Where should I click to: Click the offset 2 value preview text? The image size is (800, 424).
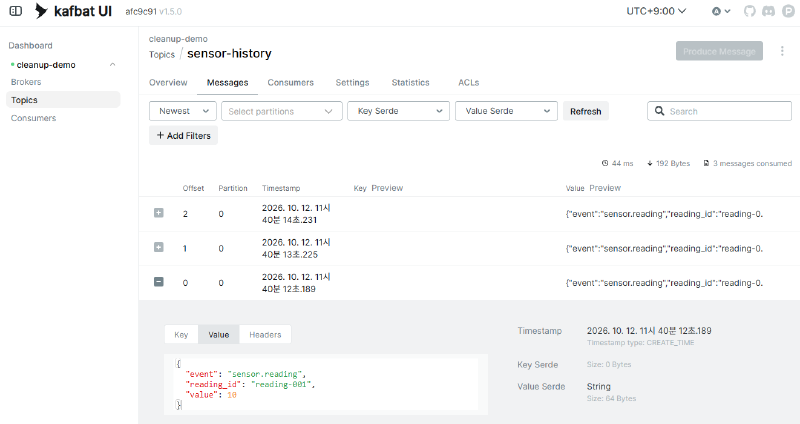pos(664,214)
